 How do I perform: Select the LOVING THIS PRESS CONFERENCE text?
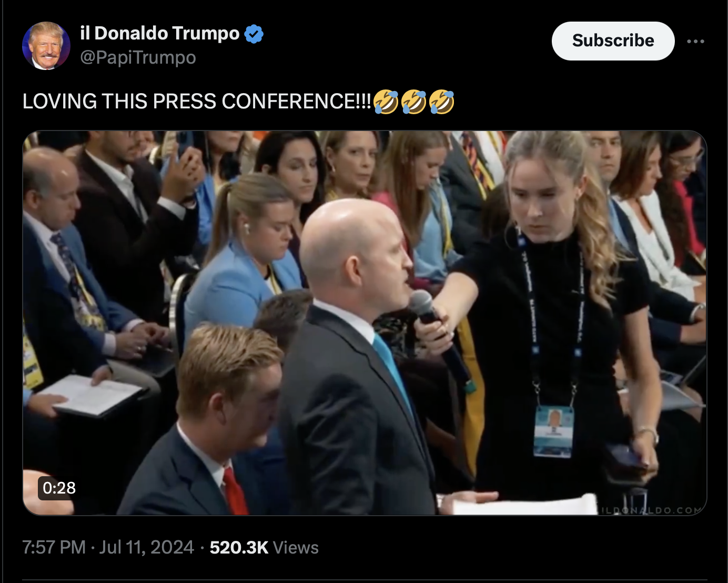coord(197,102)
